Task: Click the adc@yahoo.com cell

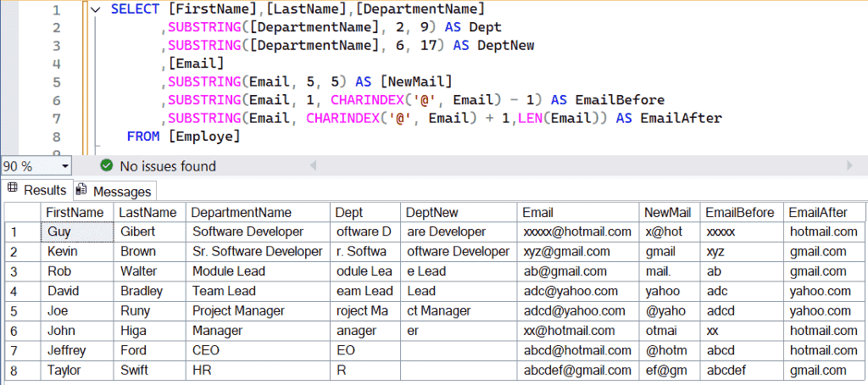Action: click(578, 291)
